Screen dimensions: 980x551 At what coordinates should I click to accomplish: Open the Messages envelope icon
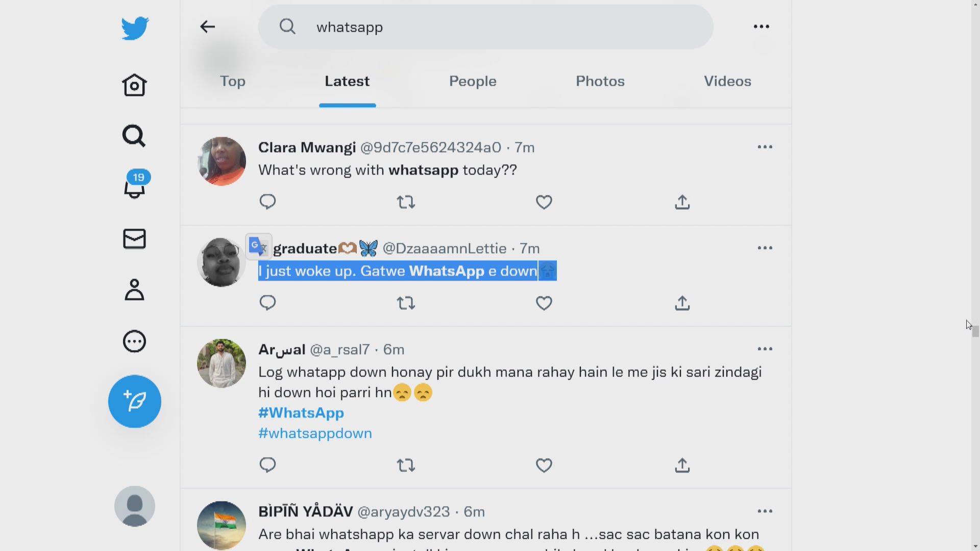point(135,238)
